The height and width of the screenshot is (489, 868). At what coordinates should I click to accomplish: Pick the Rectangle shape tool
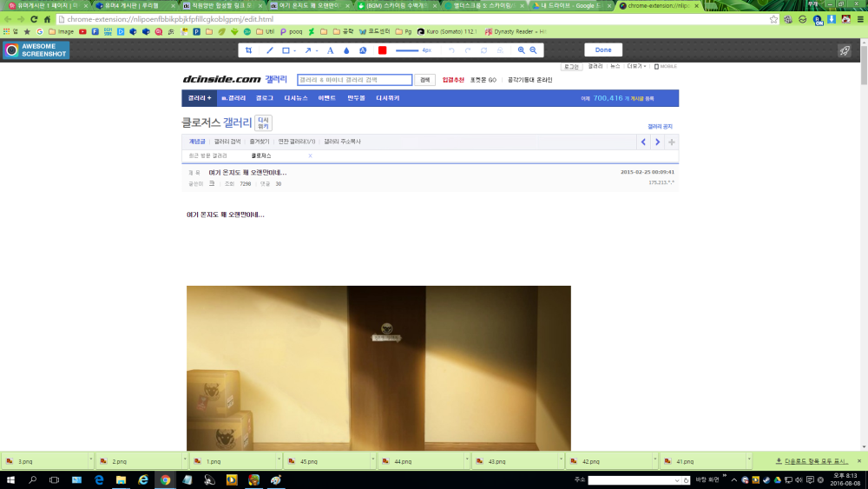pyautogui.click(x=285, y=50)
